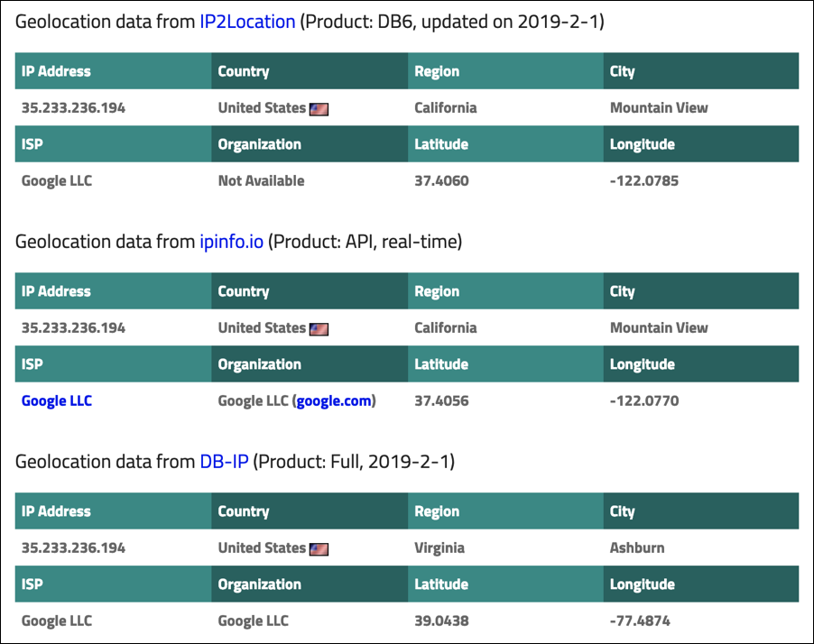This screenshot has height=644, width=814.
Task: Click the text "(Product: Full, 2019-2-1)"
Action: coord(354,462)
